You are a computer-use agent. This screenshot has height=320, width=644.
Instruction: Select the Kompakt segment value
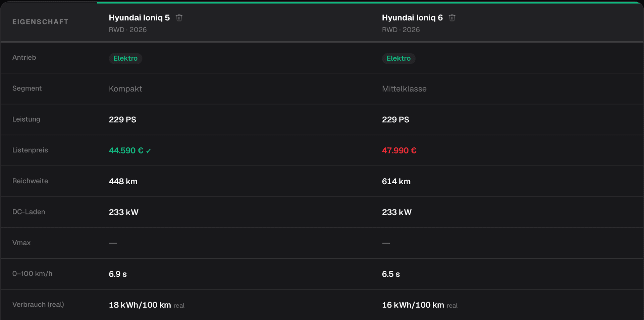coord(125,89)
